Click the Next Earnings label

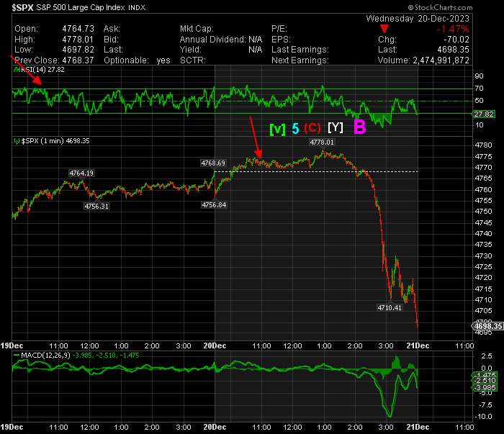(300, 60)
